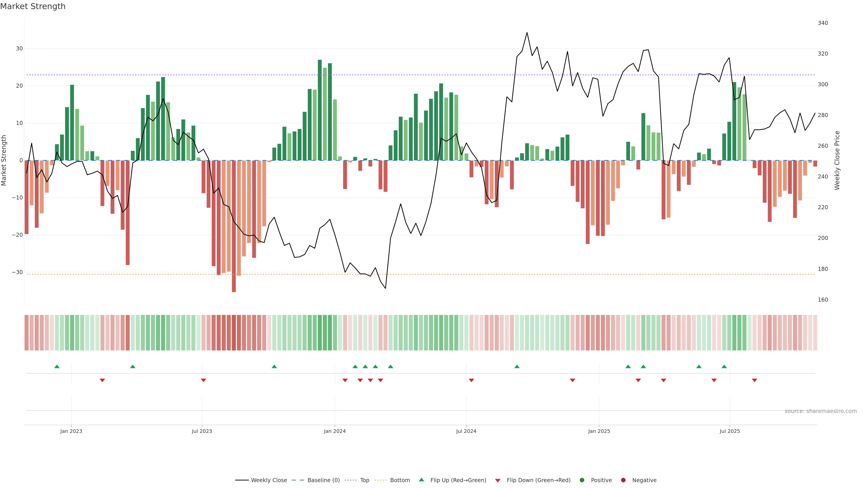Click the Market Strength chart title
This screenshot has height=488, width=868.
[33, 6]
